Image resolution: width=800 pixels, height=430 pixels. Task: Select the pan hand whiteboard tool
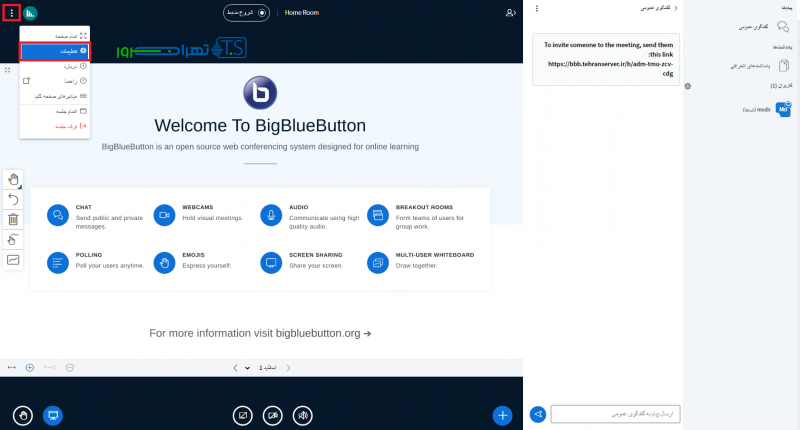[13, 179]
